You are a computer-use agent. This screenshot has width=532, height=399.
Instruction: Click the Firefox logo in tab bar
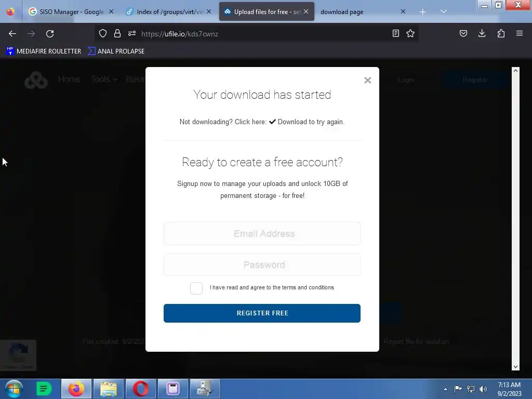(x=10, y=11)
